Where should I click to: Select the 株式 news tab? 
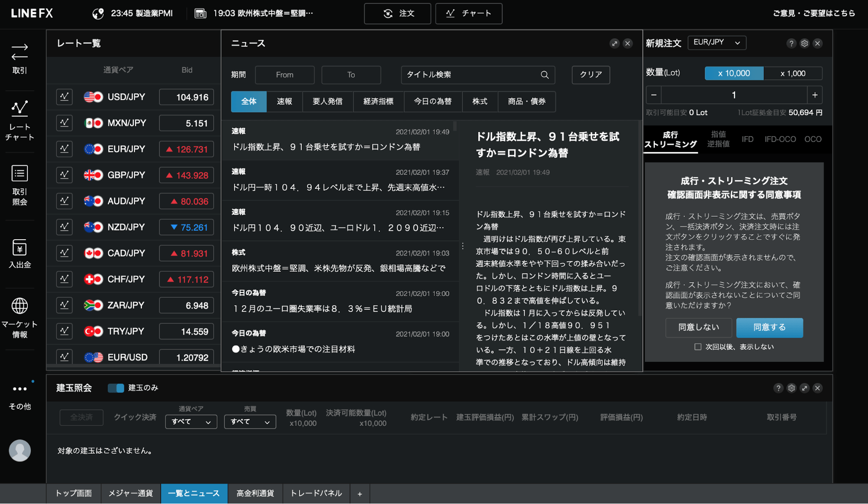[480, 102]
